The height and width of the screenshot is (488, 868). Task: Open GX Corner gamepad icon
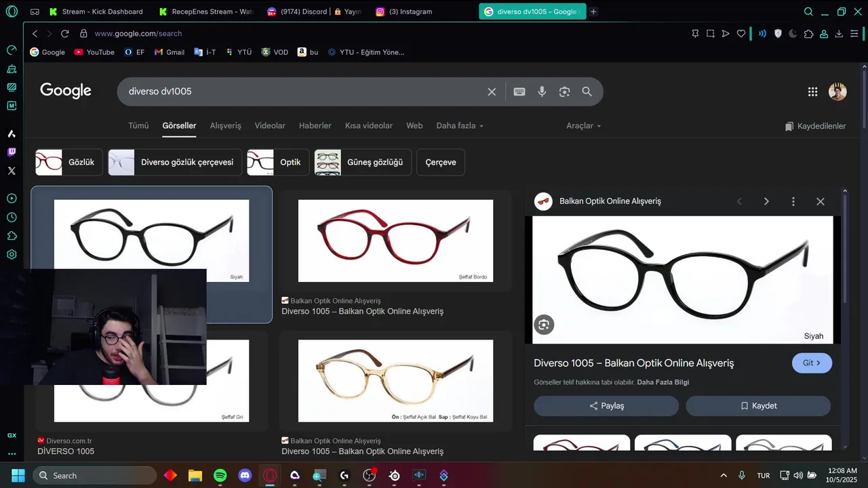pos(35,12)
